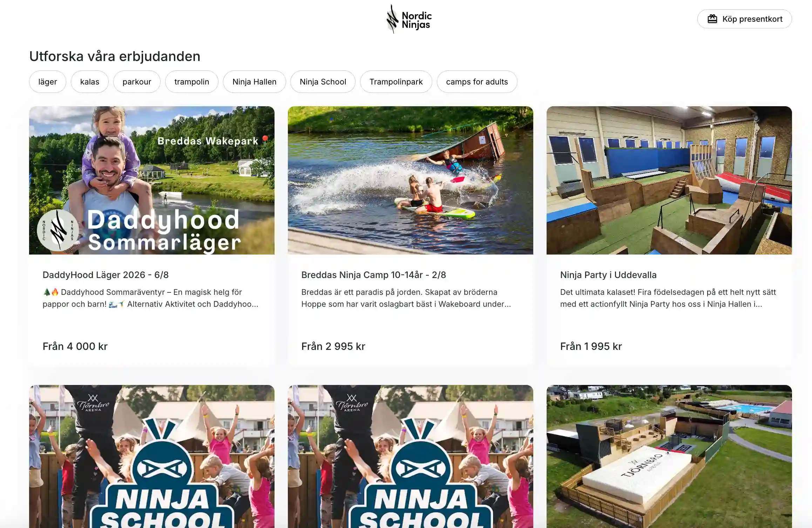Open Köp presentkort button
Image resolution: width=812 pixels, height=528 pixels.
pos(744,19)
